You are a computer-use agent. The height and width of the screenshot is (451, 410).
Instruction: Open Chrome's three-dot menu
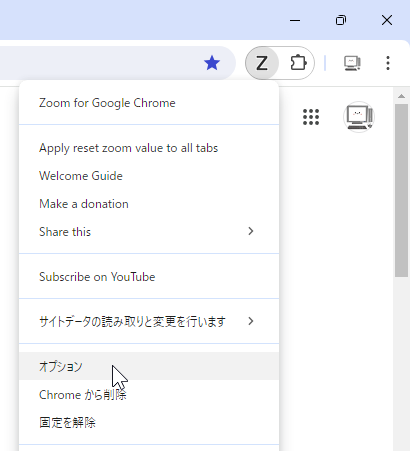388,63
